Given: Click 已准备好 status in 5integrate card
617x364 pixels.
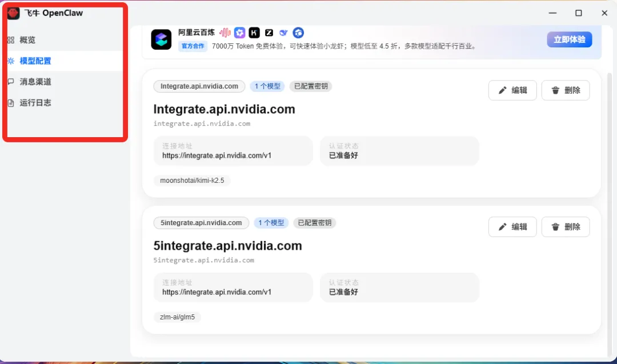Looking at the screenshot, I should [343, 292].
